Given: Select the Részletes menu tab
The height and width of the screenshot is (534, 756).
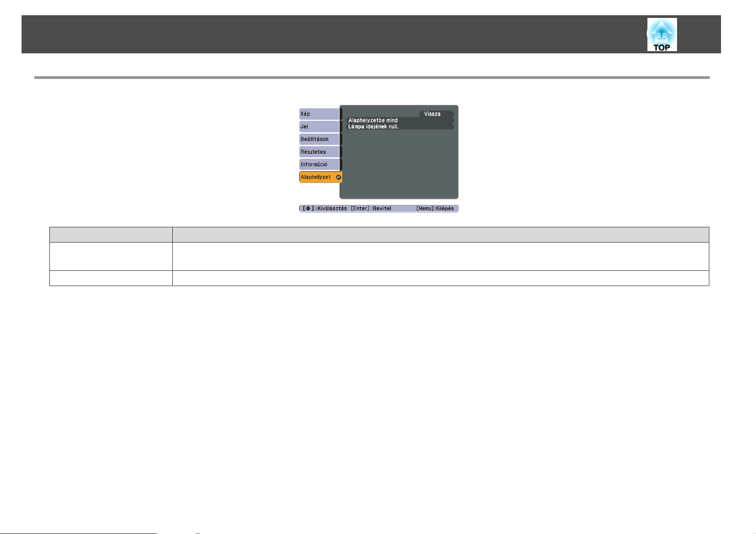Looking at the screenshot, I should tap(319, 152).
